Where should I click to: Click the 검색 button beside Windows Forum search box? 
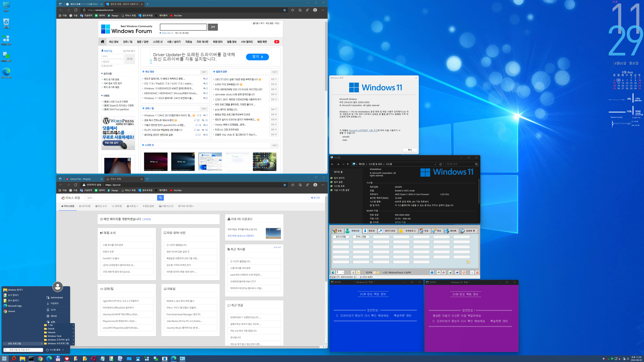(x=213, y=27)
